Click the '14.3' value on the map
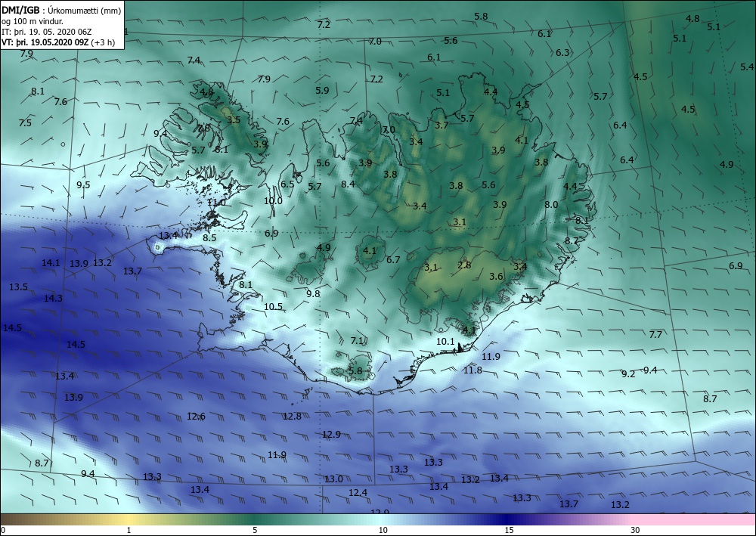 (x=53, y=299)
